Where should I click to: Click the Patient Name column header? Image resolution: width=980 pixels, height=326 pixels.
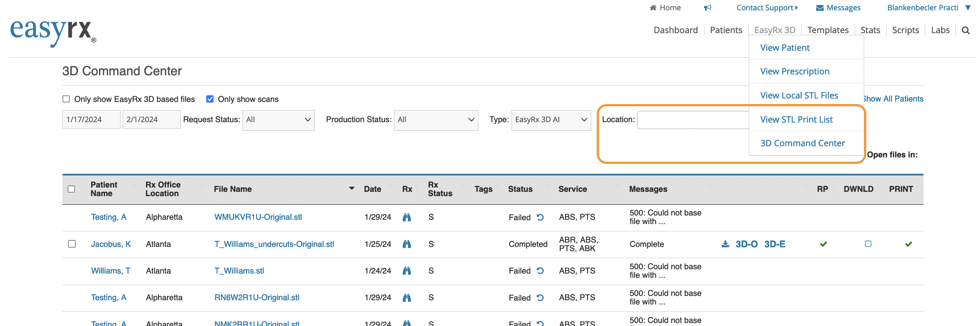point(104,189)
